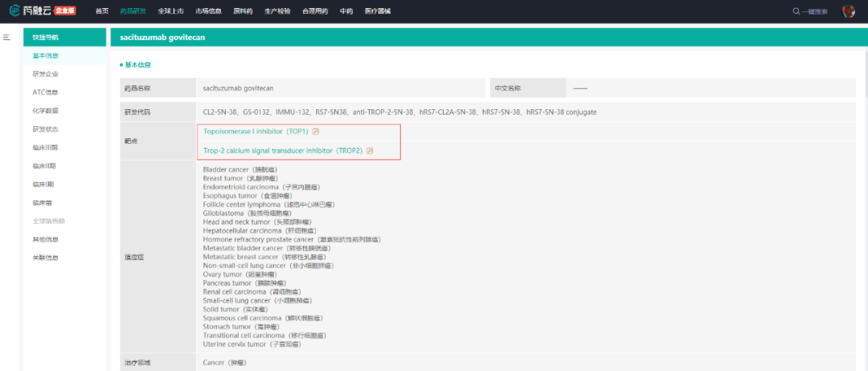Click Hepatocellular carcinoma indication text
Screen dimensions: 868x371
pyautogui.click(x=258, y=230)
